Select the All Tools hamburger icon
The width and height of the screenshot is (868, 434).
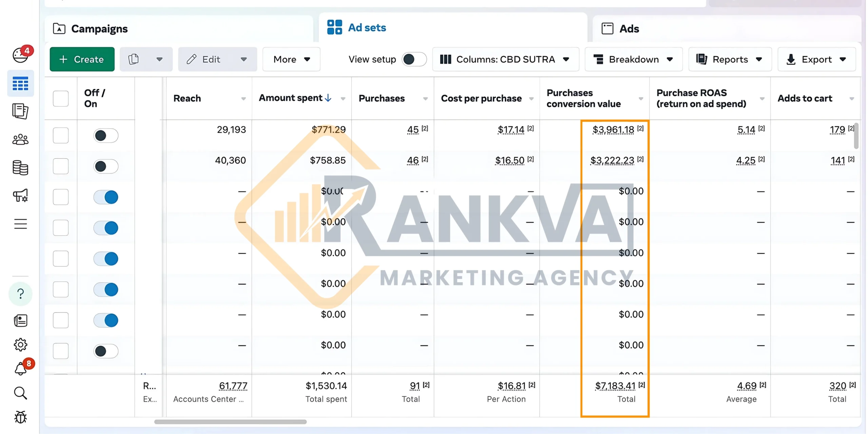20,224
